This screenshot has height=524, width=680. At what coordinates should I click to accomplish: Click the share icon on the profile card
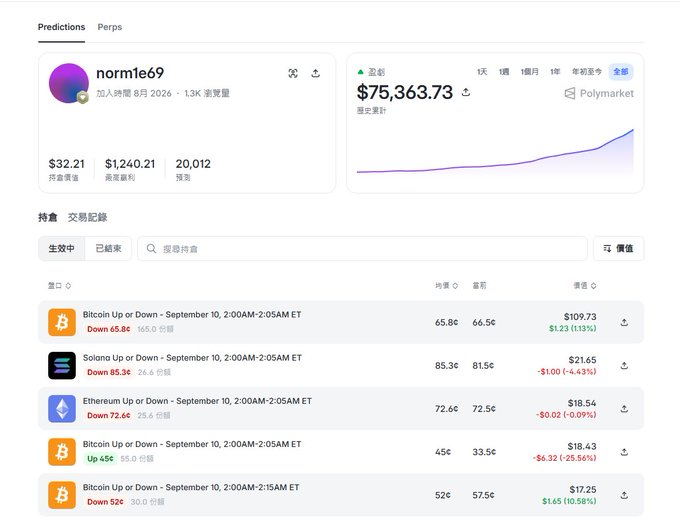(x=316, y=73)
